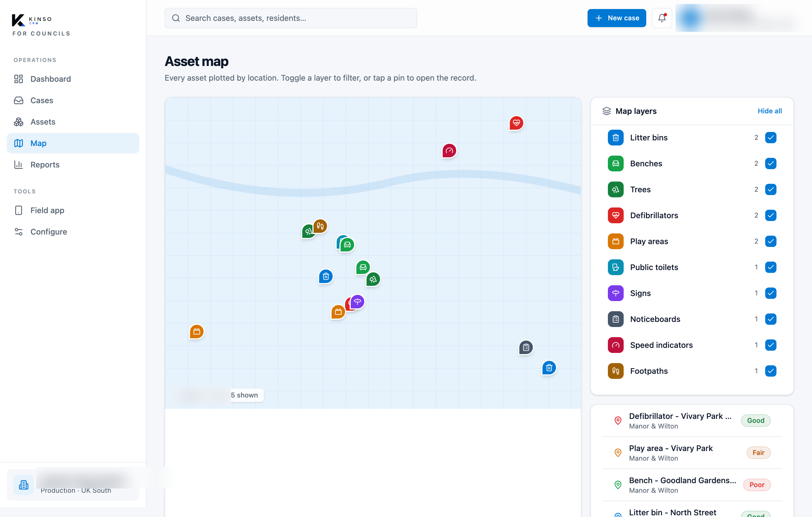812x517 pixels.
Task: Click the Public toilets layer icon
Action: [615, 268]
